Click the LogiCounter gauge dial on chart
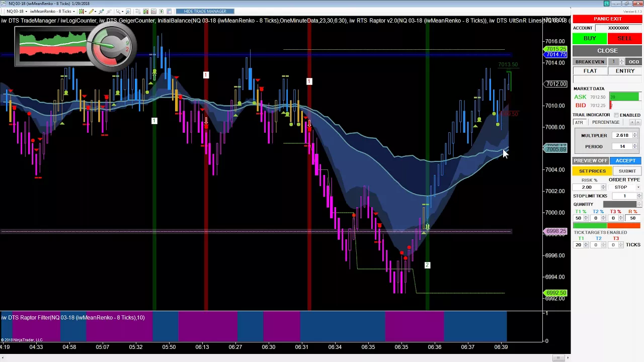This screenshot has height=362, width=644. point(112,46)
